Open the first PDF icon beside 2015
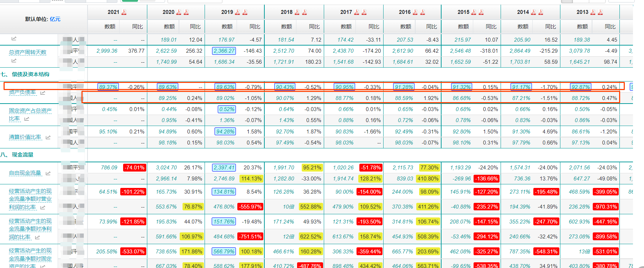 click(x=474, y=12)
